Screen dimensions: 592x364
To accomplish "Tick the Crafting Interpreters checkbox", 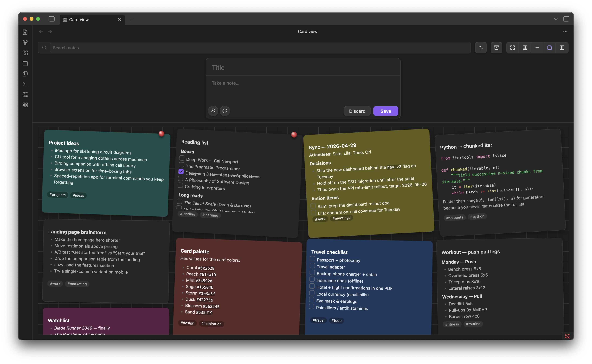I will tap(180, 185).
